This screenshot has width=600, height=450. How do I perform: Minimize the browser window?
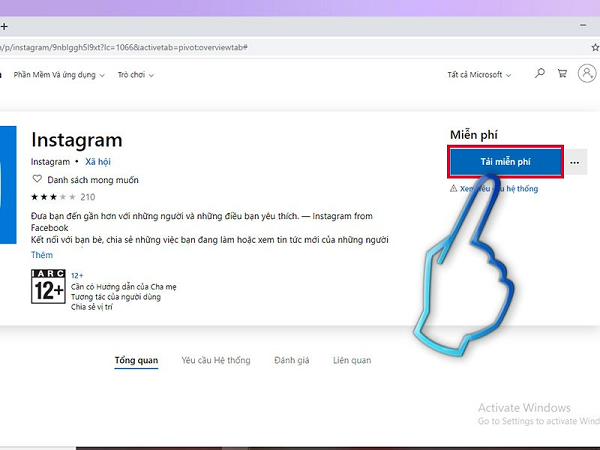[x=583, y=25]
